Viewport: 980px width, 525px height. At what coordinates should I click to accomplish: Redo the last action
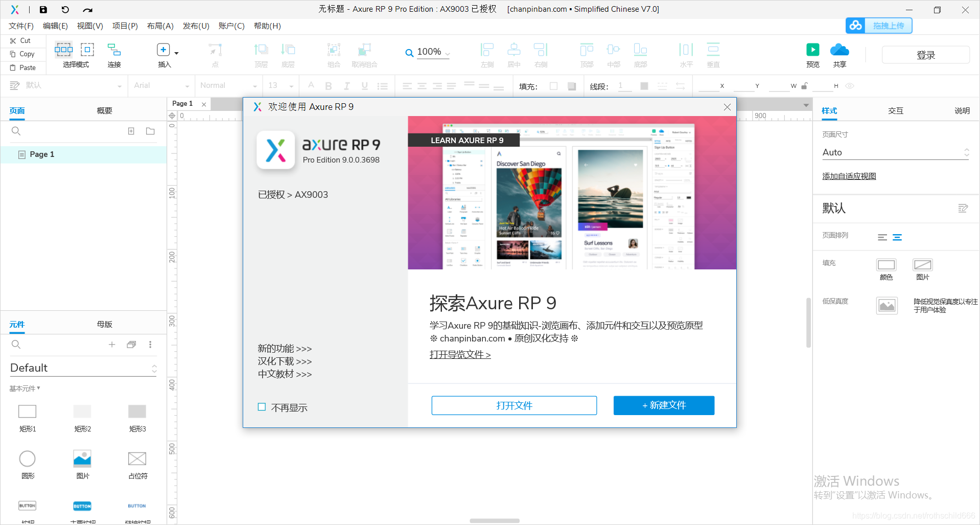[x=88, y=10]
